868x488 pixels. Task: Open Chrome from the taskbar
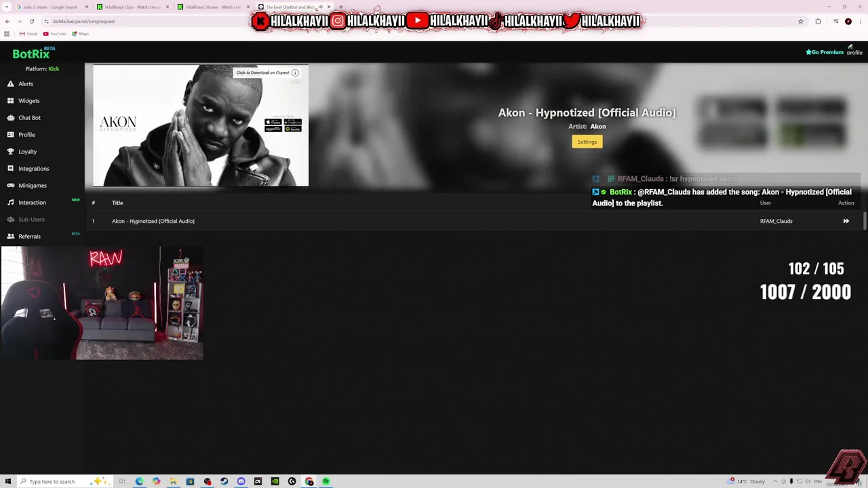pyautogui.click(x=309, y=481)
